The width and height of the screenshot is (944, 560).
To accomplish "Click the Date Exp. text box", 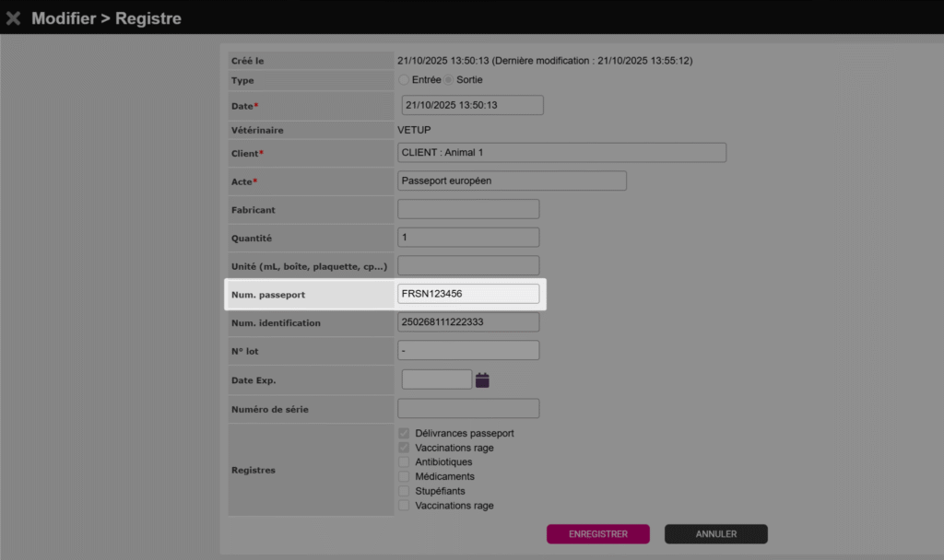I will (437, 379).
